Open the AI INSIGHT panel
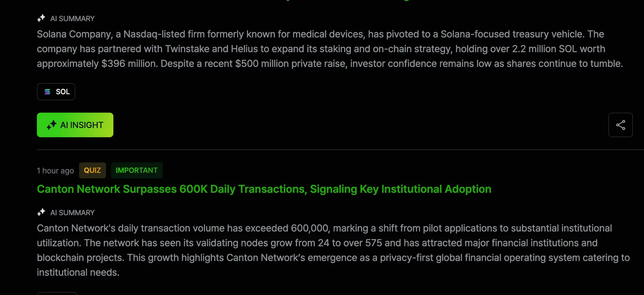This screenshot has height=295, width=644. (x=75, y=125)
